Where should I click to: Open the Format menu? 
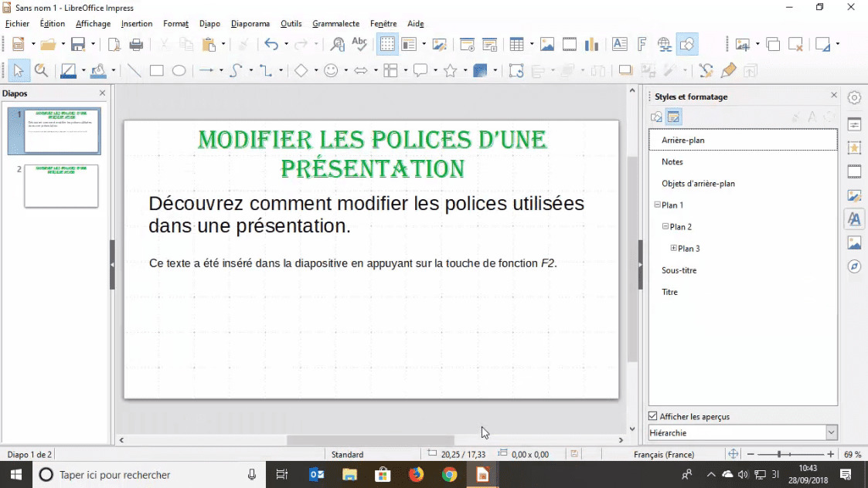(175, 24)
